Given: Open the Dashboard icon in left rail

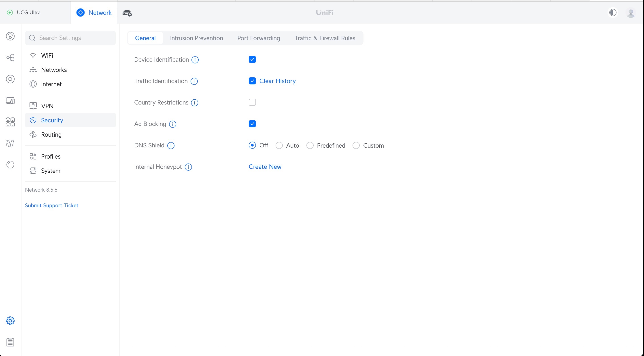Looking at the screenshot, I should click(10, 36).
